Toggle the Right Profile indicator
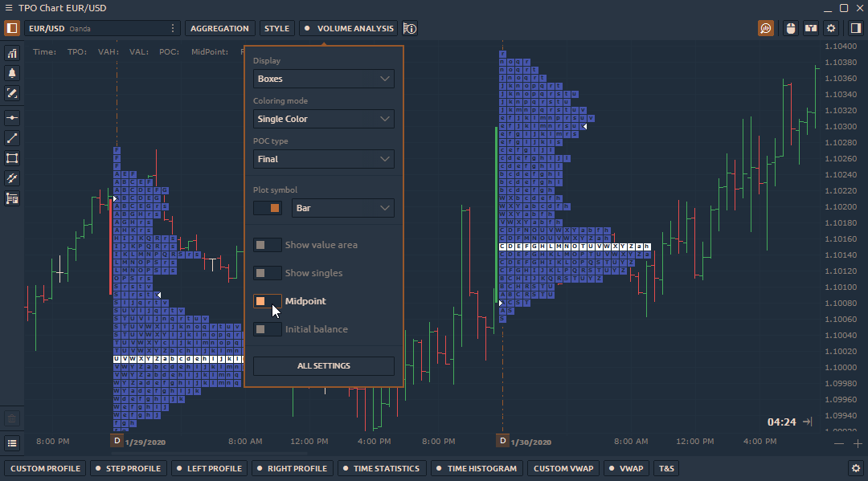 293,468
